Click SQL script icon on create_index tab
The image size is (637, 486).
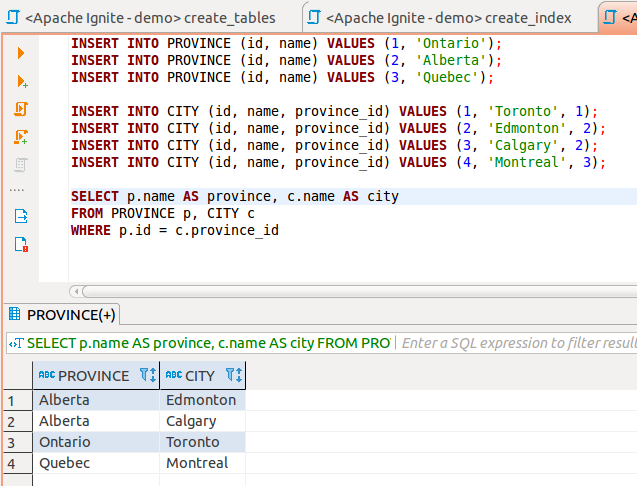coord(314,17)
